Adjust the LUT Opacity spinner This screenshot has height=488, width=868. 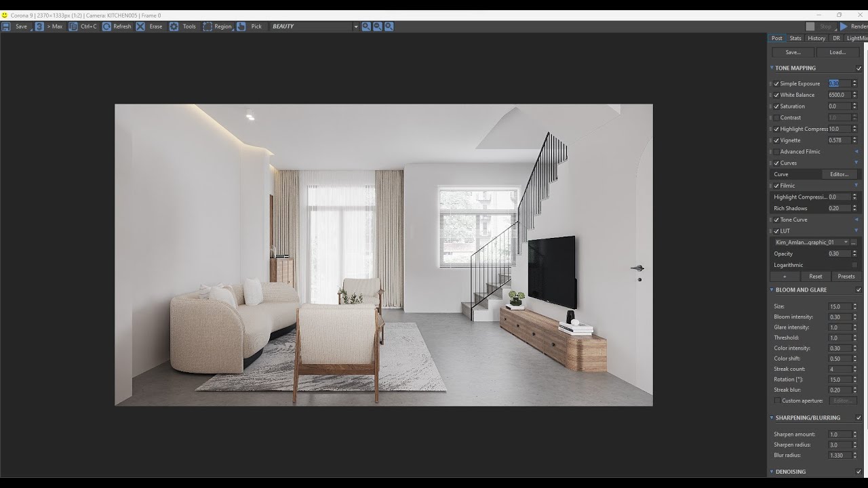click(x=854, y=253)
